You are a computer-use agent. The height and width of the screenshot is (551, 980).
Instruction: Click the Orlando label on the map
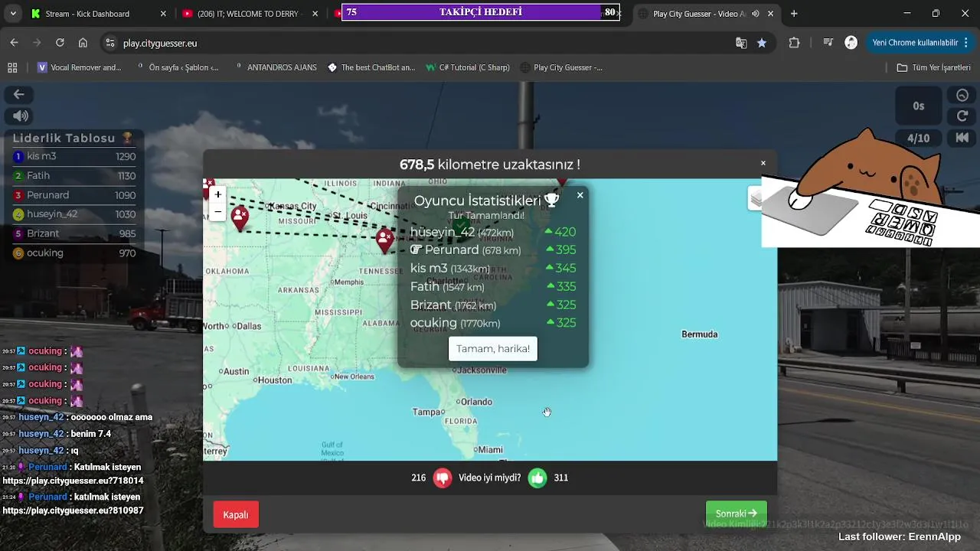tap(475, 402)
